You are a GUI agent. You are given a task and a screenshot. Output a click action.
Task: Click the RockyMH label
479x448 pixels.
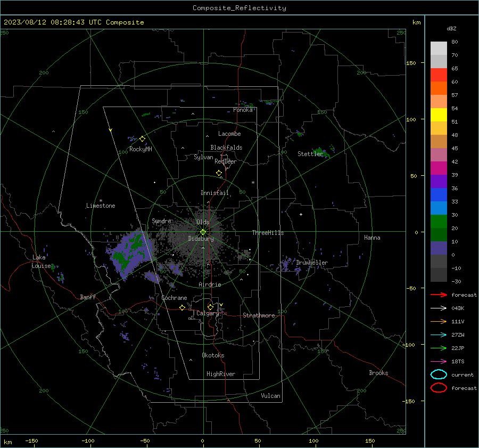point(141,149)
